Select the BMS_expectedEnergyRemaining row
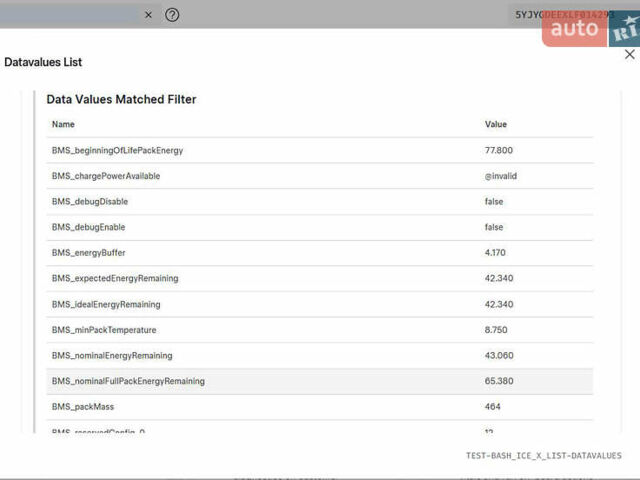 click(115, 278)
